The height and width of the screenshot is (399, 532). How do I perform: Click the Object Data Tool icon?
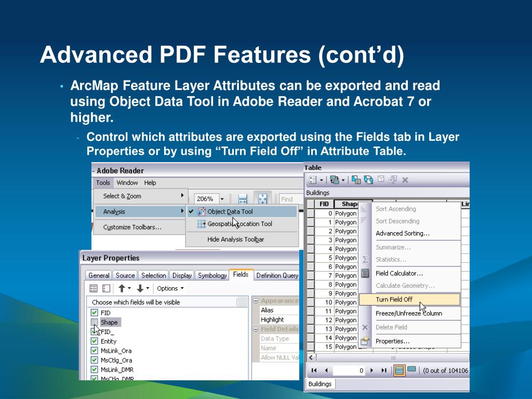[x=201, y=211]
